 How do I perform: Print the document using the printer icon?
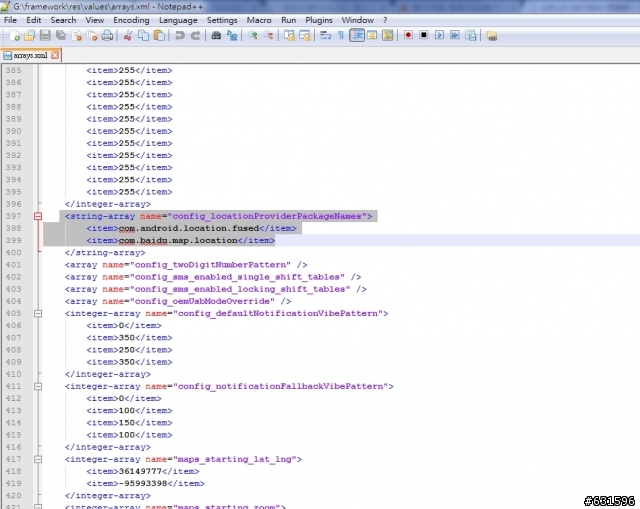point(107,36)
